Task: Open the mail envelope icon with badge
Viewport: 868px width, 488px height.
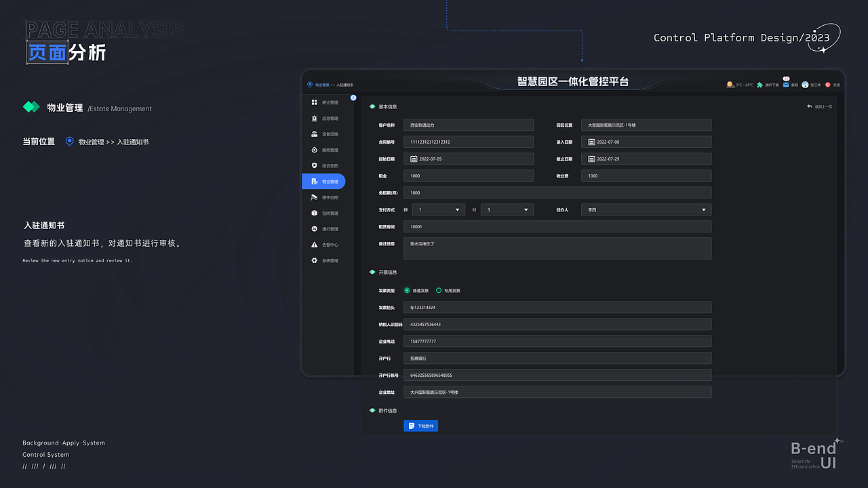Action: click(786, 84)
